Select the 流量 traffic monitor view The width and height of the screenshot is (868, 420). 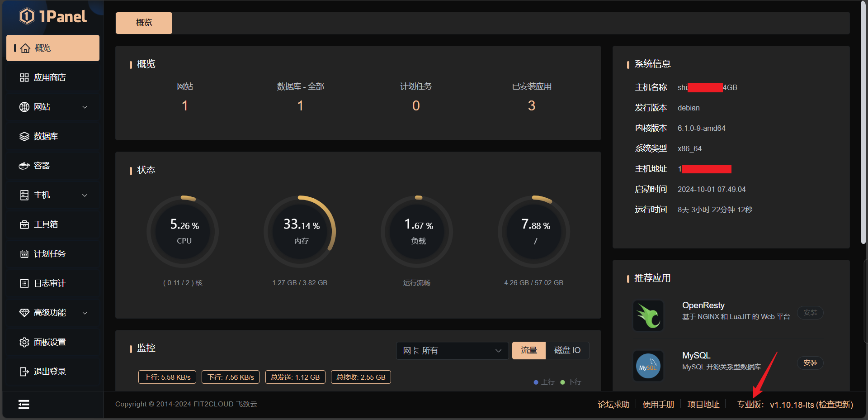coord(528,350)
